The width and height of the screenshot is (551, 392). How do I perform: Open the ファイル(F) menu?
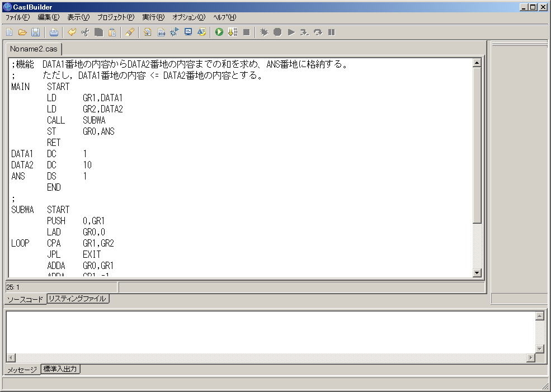pos(17,17)
